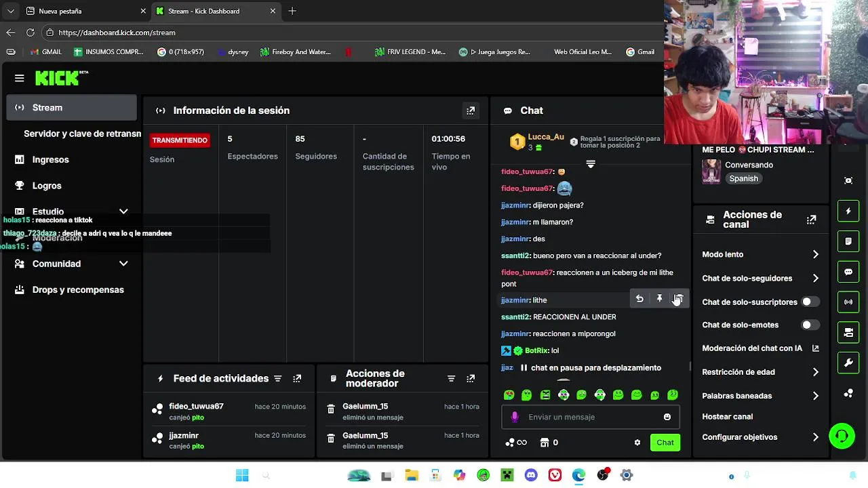868x488 pixels.
Task: Open the GMAIL bookmark
Action: click(46, 52)
